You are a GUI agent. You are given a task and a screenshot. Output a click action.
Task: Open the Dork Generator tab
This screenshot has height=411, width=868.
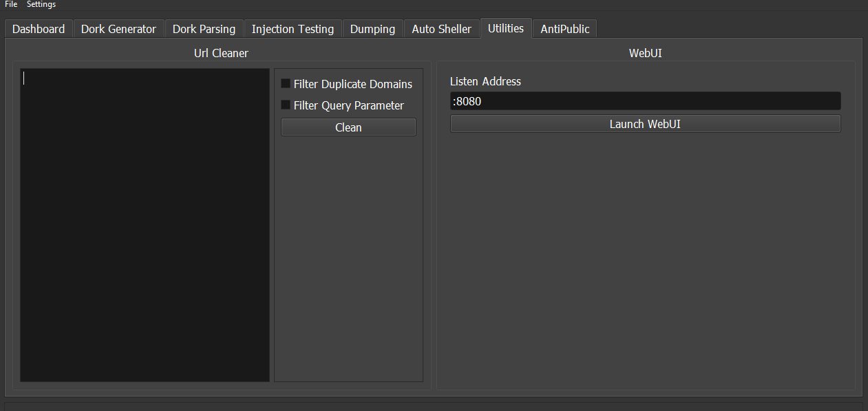click(118, 29)
